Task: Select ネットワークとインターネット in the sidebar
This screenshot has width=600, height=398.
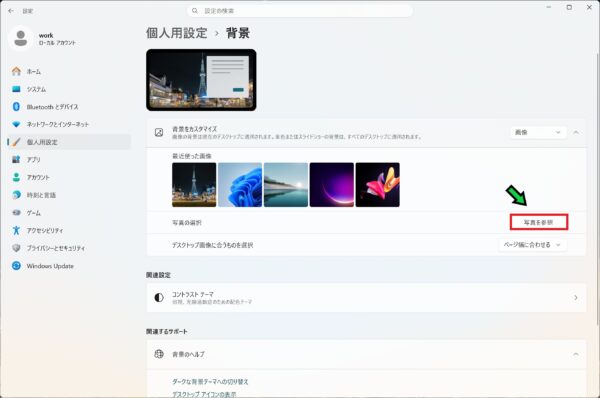Action: (69, 124)
